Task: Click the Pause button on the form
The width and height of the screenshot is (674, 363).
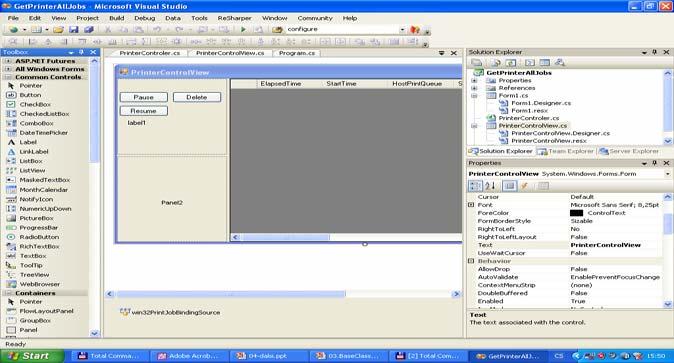Action: click(x=144, y=98)
